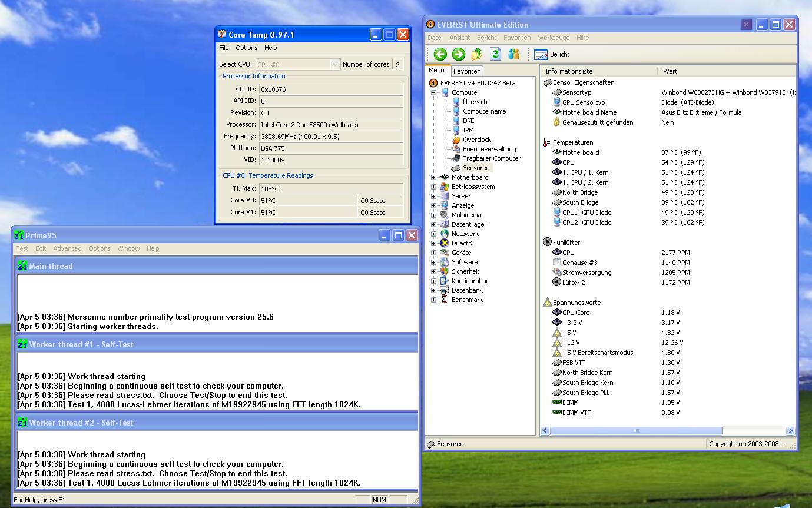Select the North Bridge temperature row

coord(668,192)
